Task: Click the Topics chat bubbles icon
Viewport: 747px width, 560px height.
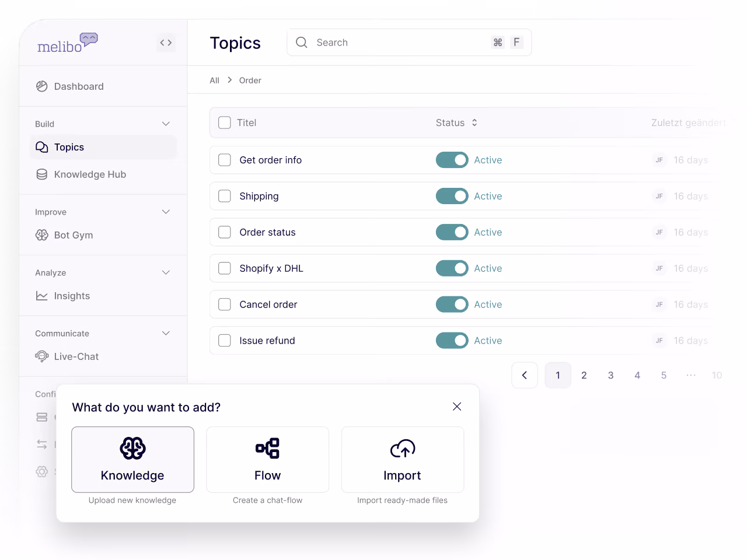Action: (x=42, y=147)
